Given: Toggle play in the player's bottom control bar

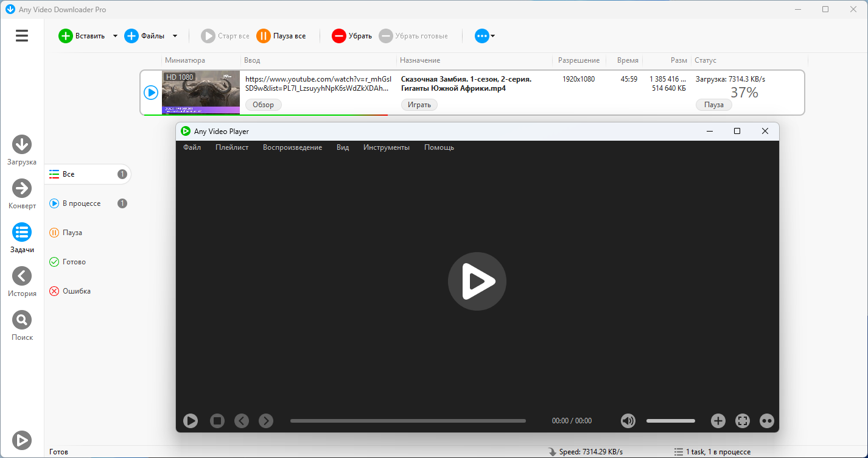Looking at the screenshot, I should click(191, 421).
